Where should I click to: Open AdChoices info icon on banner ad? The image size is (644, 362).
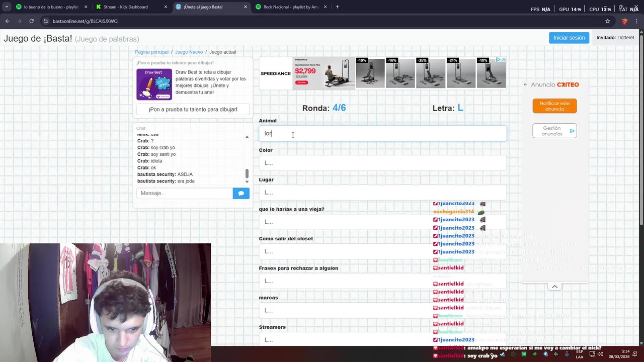498,60
